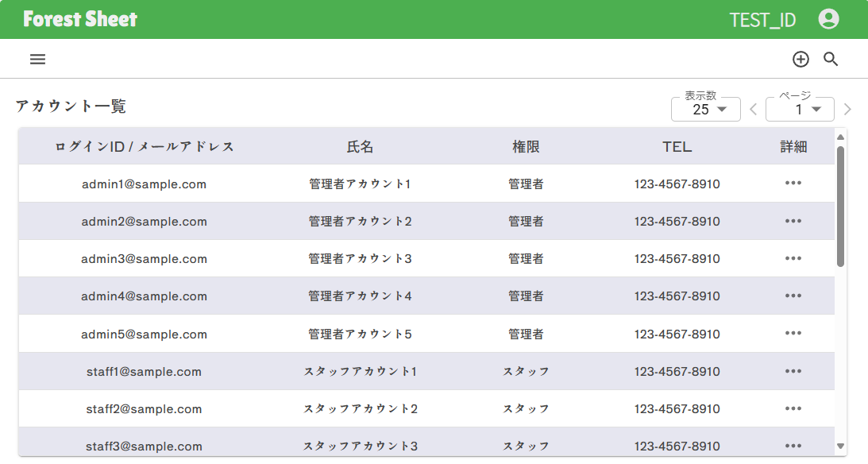Click 管理者 role in admin3 row
The width and height of the screenshot is (868, 464).
tap(526, 258)
